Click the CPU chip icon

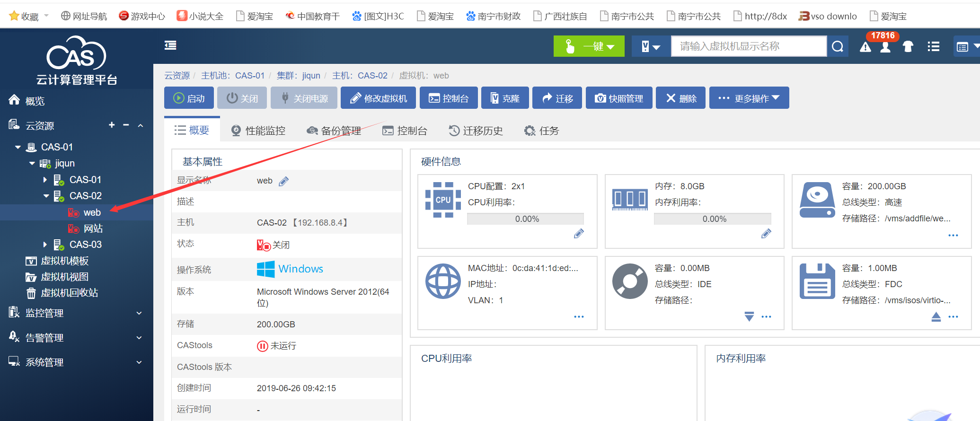click(x=443, y=200)
